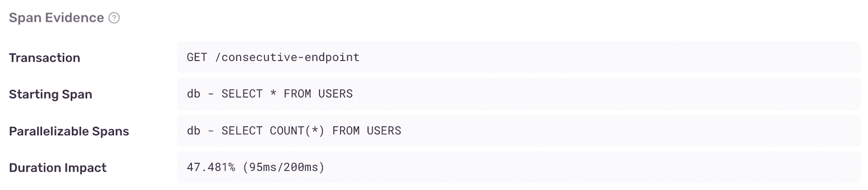Screen dimensions: 868x190
Task: Click the asterisk in Starting Span query
Action: coord(273,94)
